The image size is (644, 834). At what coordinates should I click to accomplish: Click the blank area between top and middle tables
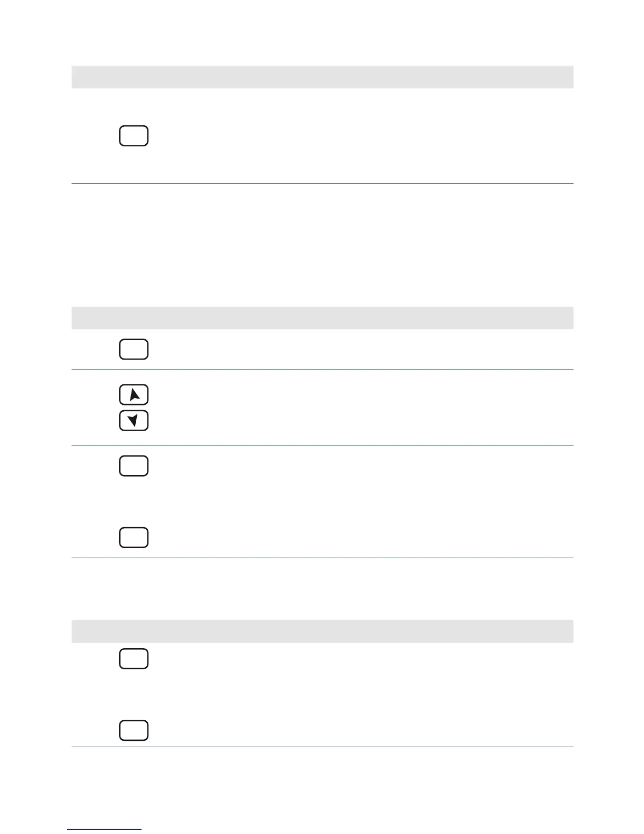point(322,245)
